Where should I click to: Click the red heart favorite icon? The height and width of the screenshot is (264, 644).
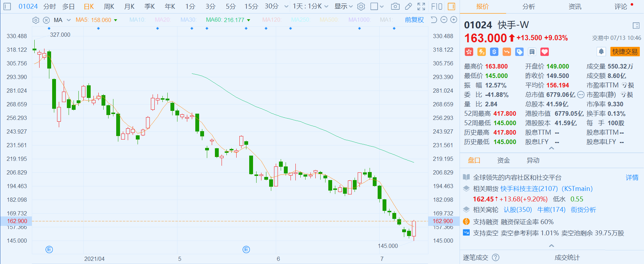tap(545, 52)
